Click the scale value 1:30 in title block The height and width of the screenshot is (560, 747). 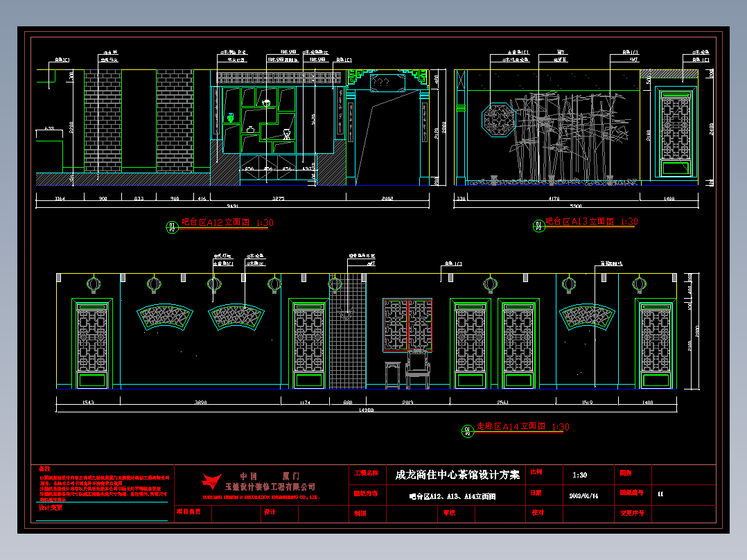tap(580, 475)
